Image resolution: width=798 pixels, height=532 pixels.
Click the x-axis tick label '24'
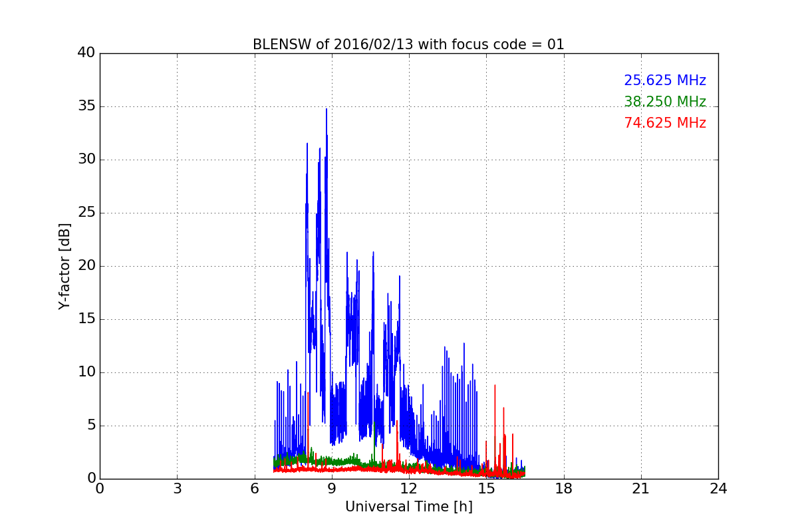tap(718, 489)
